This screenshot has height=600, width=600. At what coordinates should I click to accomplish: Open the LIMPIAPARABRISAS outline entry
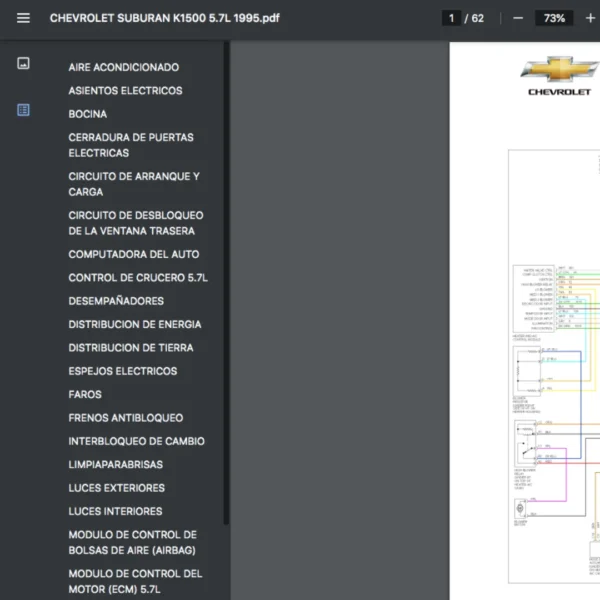coord(116,465)
